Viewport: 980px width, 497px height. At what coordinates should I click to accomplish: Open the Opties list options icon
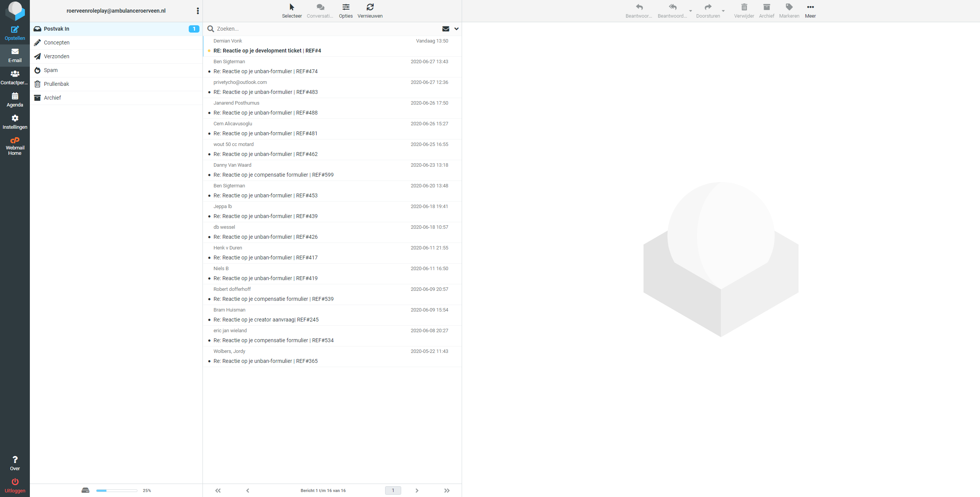point(346,7)
